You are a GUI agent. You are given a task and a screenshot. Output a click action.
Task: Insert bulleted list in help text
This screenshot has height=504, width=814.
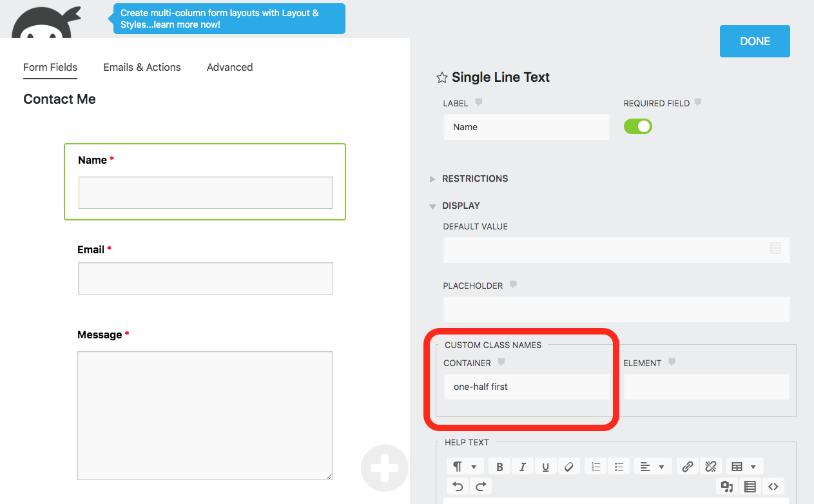pyautogui.click(x=619, y=467)
